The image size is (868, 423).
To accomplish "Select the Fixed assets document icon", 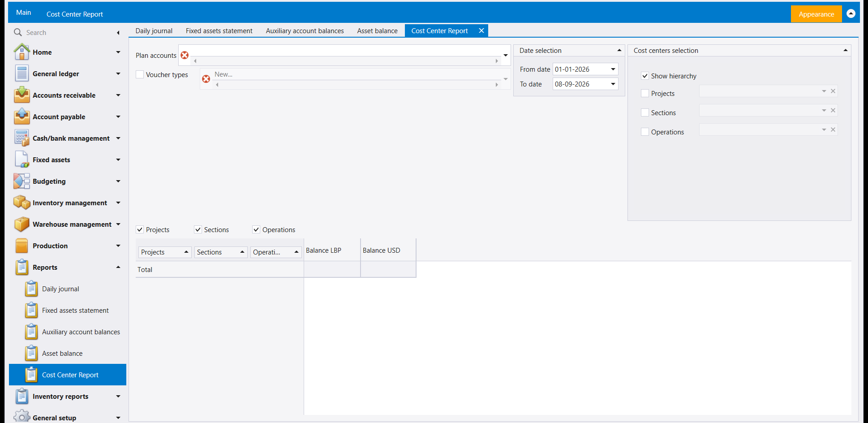I will pyautogui.click(x=21, y=160).
